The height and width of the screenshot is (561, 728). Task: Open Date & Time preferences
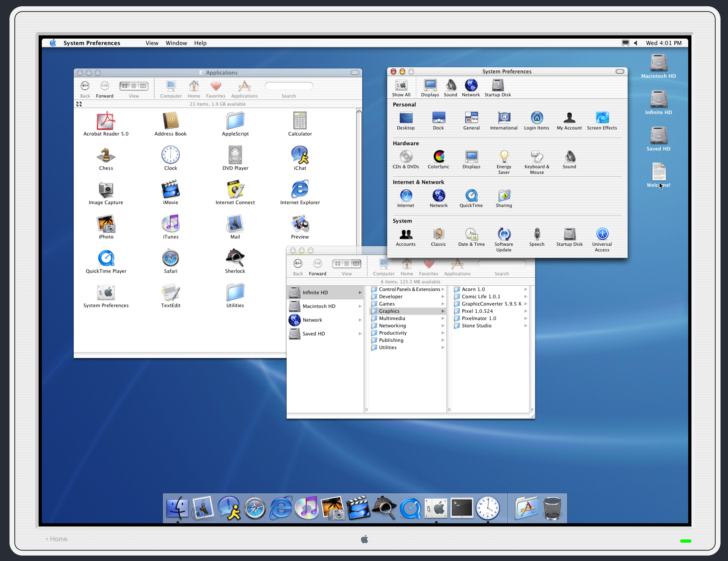[x=471, y=237]
